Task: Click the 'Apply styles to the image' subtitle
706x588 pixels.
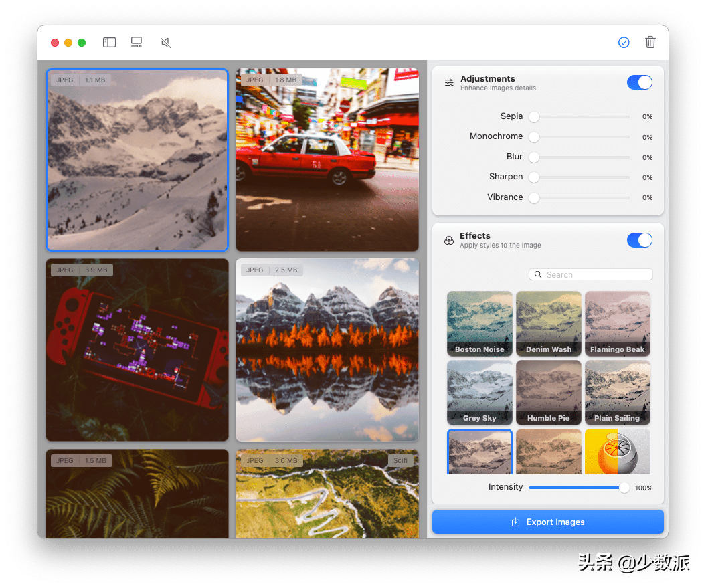Action: click(x=501, y=246)
